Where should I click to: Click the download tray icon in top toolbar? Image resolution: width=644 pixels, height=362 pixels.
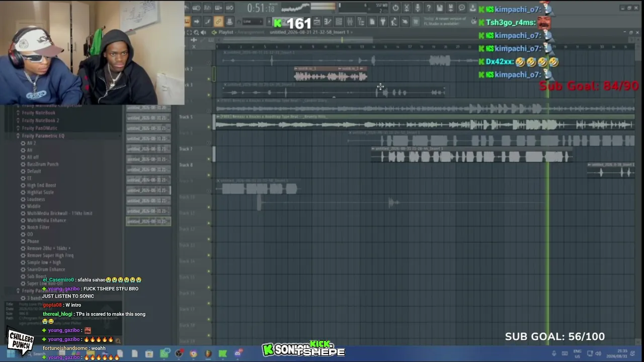pos(473,8)
